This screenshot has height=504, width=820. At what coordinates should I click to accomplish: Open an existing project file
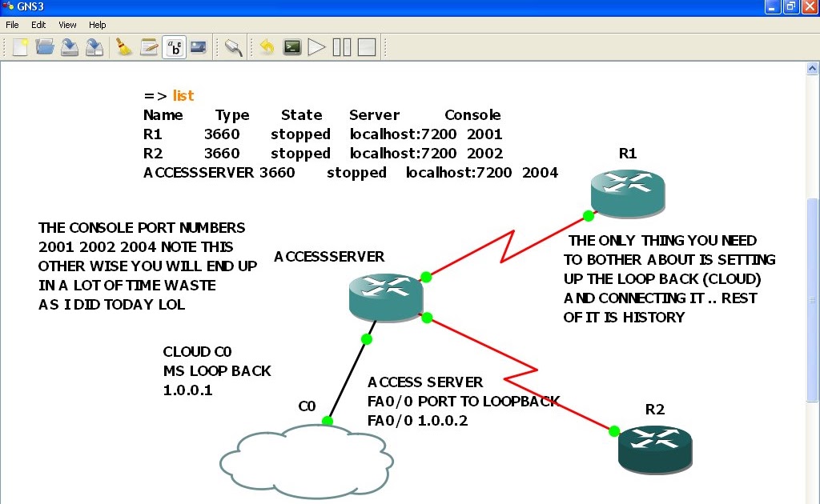pos(44,46)
